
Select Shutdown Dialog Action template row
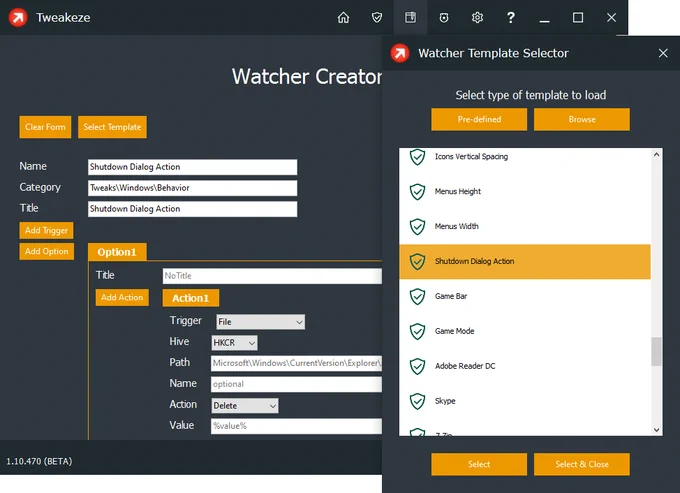click(x=525, y=261)
